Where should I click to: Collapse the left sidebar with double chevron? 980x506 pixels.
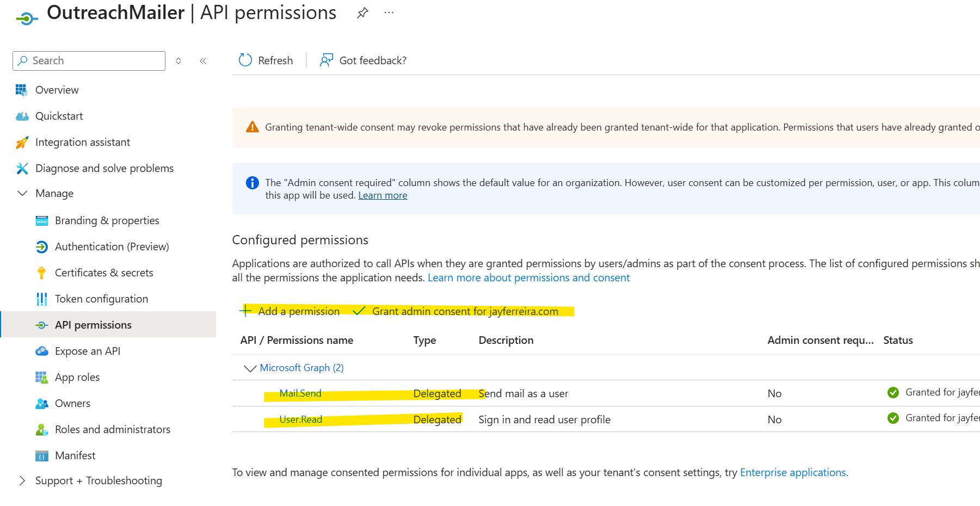203,61
